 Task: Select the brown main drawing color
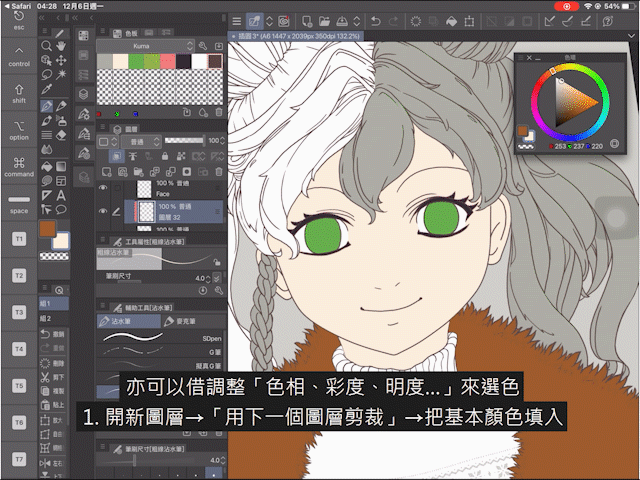pos(47,229)
